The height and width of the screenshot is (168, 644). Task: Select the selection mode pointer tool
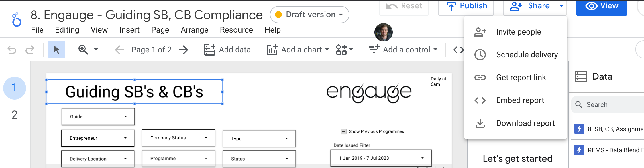pos(57,50)
